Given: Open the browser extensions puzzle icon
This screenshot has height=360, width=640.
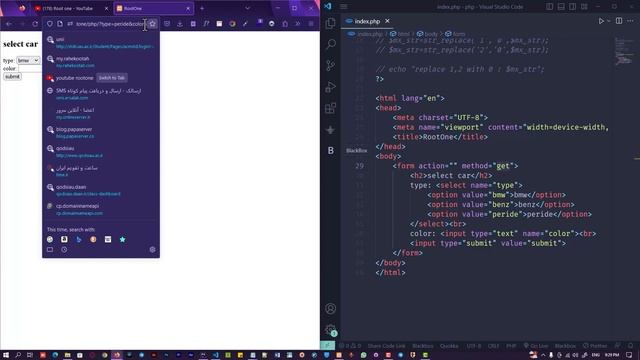Looking at the screenshot, I should click(285, 24).
